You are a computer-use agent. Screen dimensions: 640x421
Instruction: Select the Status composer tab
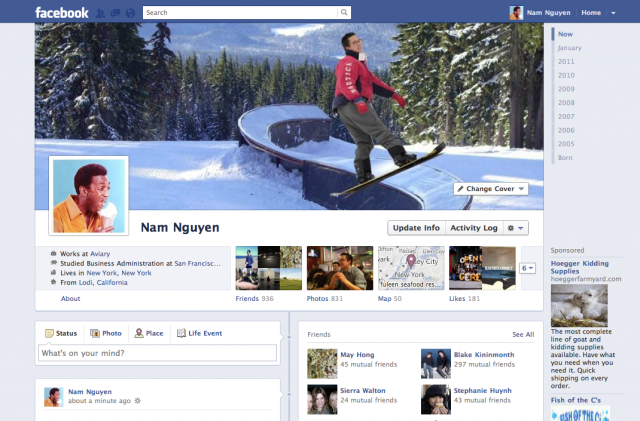[x=61, y=333]
